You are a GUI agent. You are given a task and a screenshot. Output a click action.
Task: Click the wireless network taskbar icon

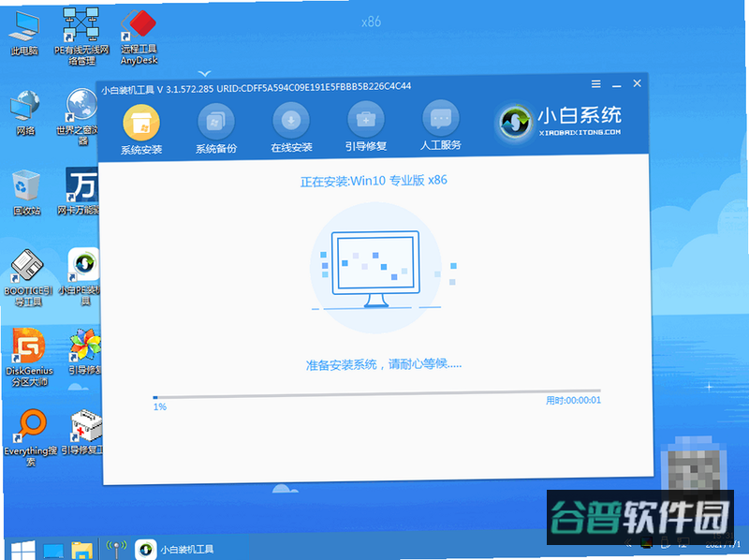(116, 549)
